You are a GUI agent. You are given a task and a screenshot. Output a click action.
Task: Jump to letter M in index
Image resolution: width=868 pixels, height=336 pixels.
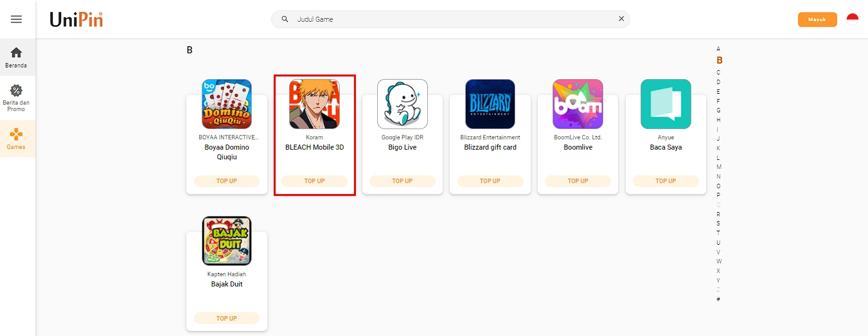click(718, 167)
